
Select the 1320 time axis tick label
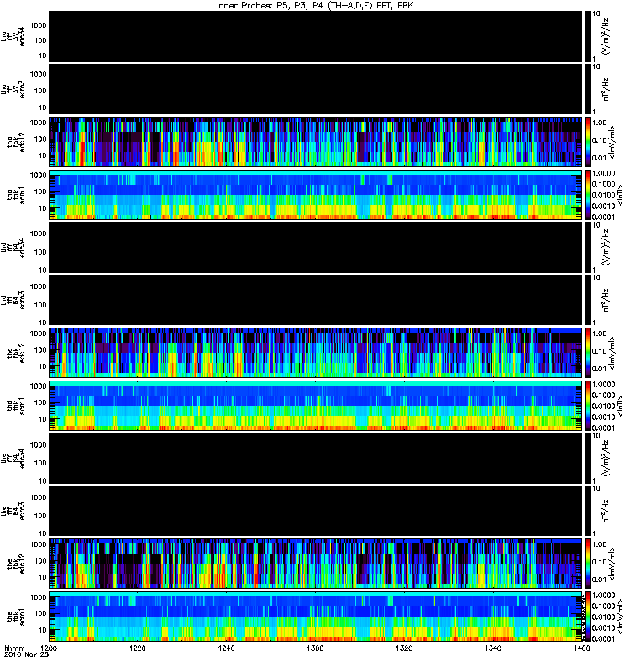[404, 648]
